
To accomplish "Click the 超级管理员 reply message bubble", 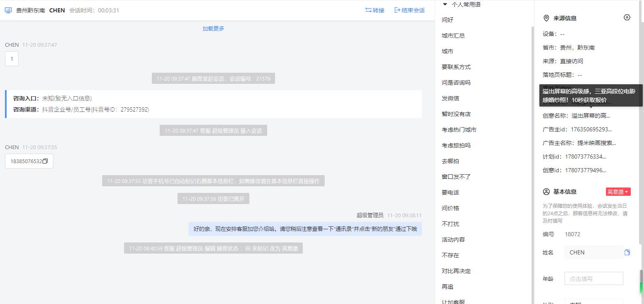I will pos(305,229).
